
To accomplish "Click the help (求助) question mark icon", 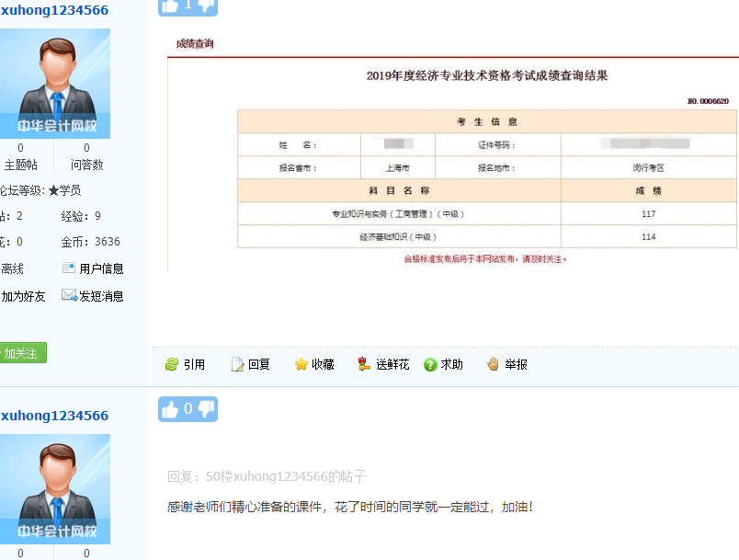I will click(430, 364).
